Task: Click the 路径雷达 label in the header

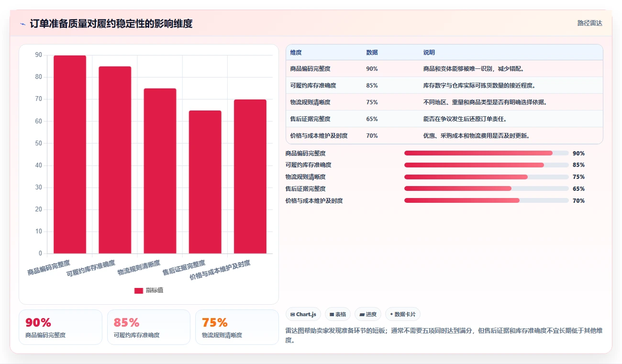Action: click(x=589, y=23)
